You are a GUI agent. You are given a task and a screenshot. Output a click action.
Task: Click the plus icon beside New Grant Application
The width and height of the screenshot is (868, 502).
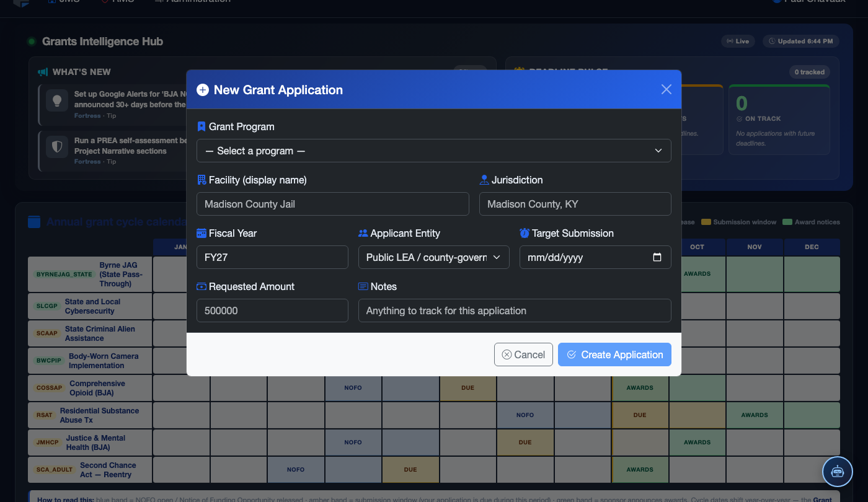pos(203,90)
